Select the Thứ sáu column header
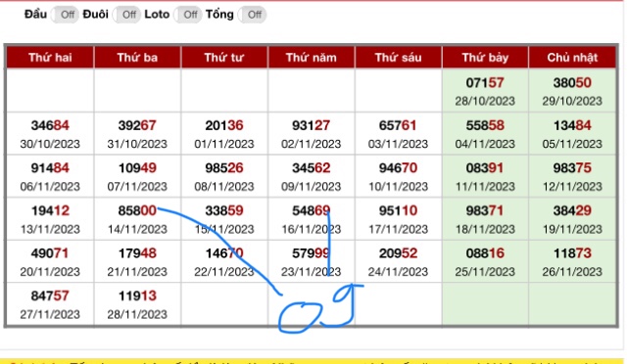The height and width of the screenshot is (364, 627). (398, 58)
